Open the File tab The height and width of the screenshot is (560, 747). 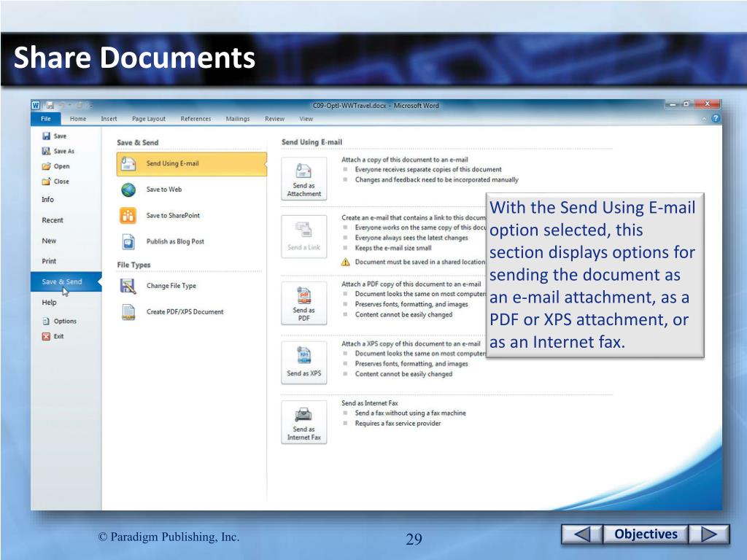click(x=46, y=119)
